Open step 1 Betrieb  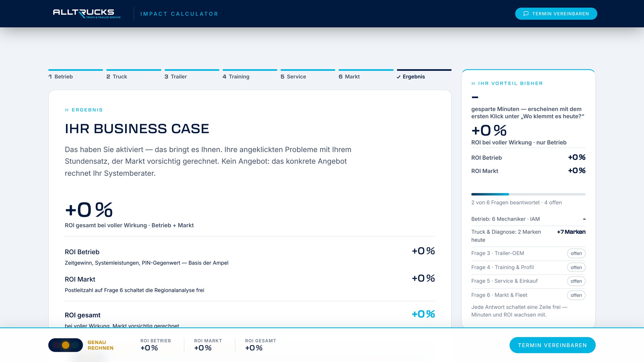point(76,75)
